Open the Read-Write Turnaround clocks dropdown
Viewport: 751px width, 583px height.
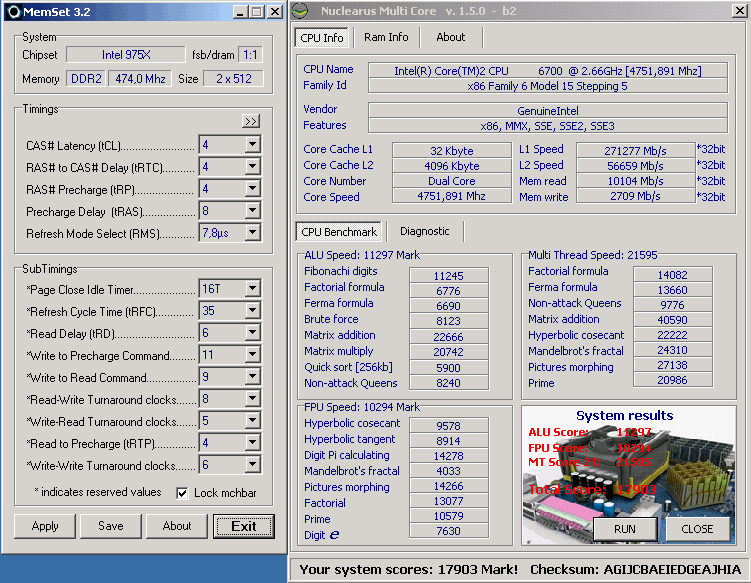pos(252,399)
